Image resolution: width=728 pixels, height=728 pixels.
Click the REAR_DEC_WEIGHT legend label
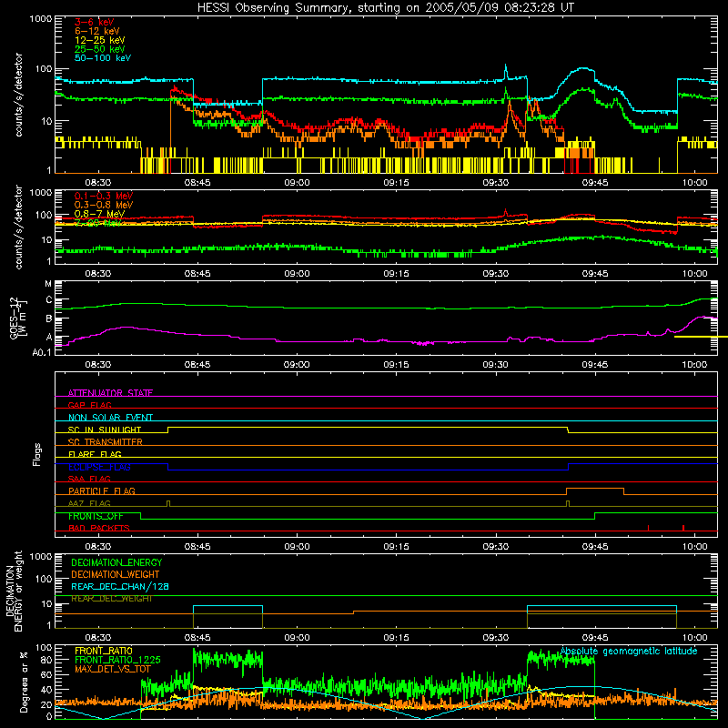pyautogui.click(x=112, y=599)
